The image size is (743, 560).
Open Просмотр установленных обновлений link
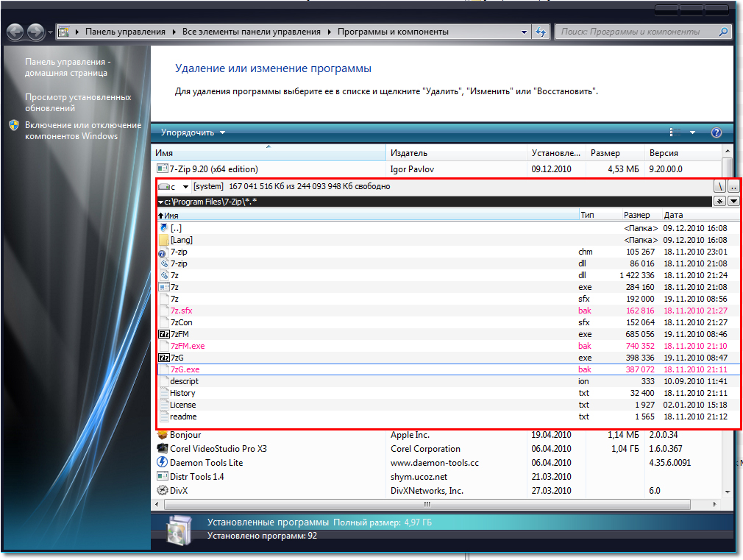78,102
